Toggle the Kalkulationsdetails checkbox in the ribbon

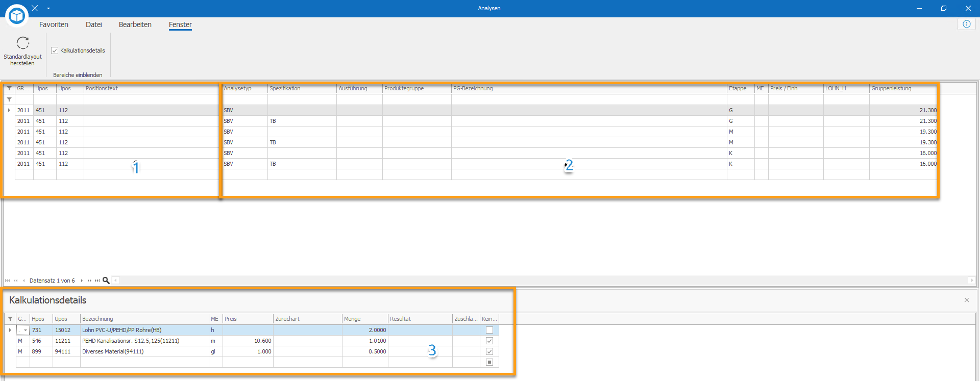[55, 50]
